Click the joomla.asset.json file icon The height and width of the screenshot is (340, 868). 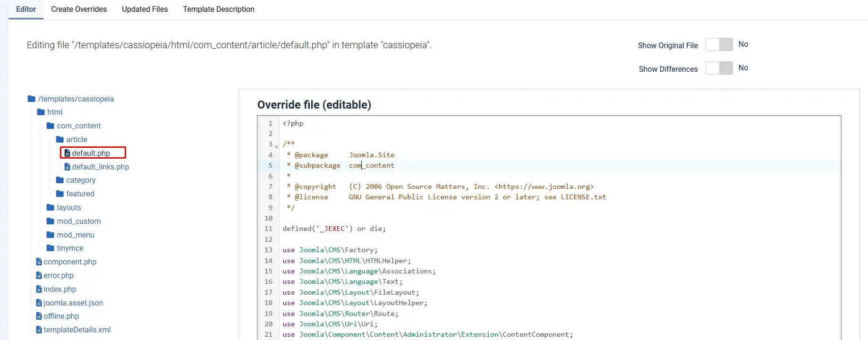[39, 303]
